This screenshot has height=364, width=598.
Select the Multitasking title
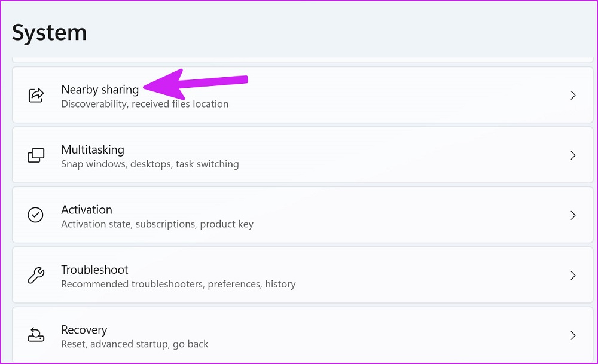tap(93, 149)
